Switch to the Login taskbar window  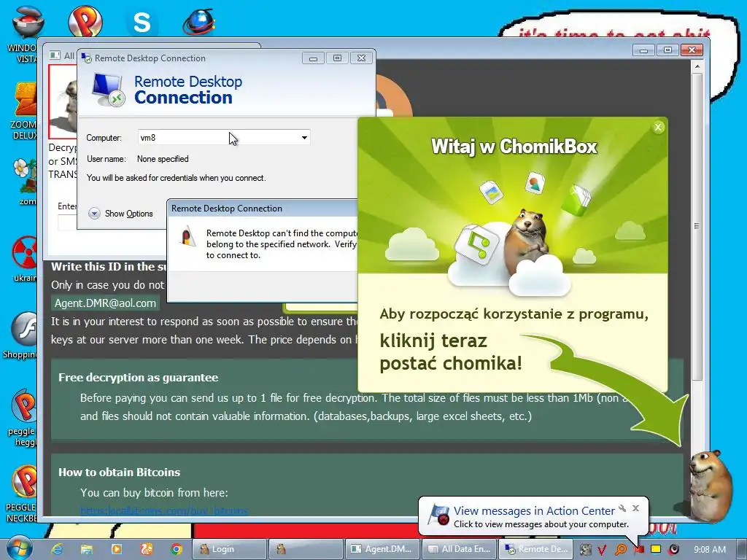tap(229, 549)
